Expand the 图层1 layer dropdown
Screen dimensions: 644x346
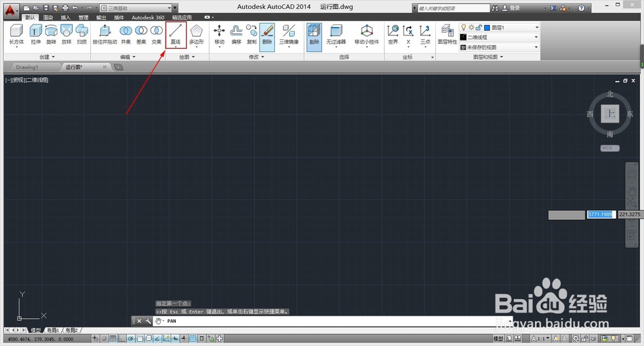498,28
